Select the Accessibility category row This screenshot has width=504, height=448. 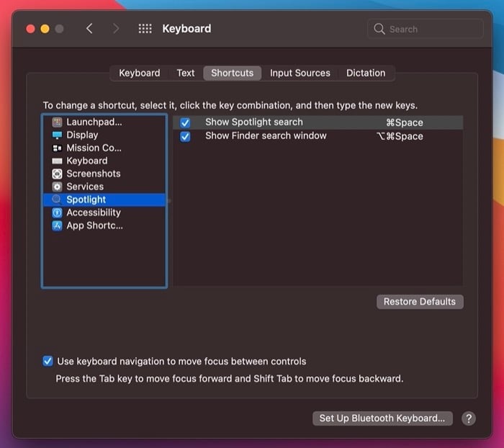pyautogui.click(x=104, y=212)
